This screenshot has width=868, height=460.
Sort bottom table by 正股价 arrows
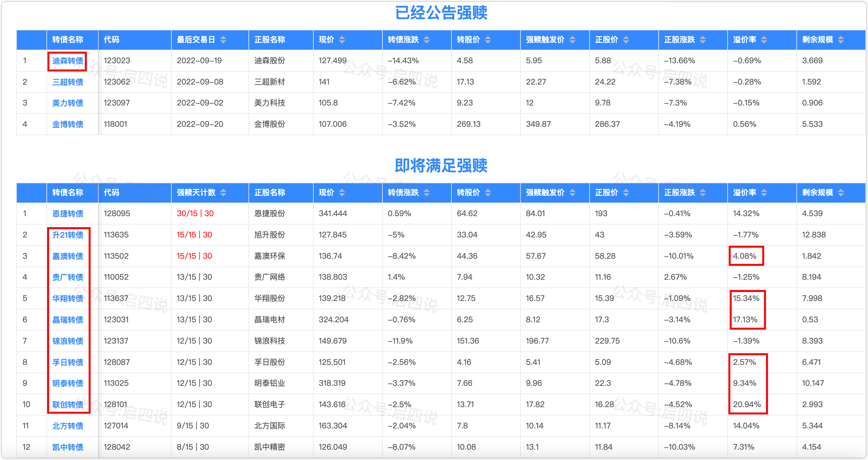tap(626, 193)
